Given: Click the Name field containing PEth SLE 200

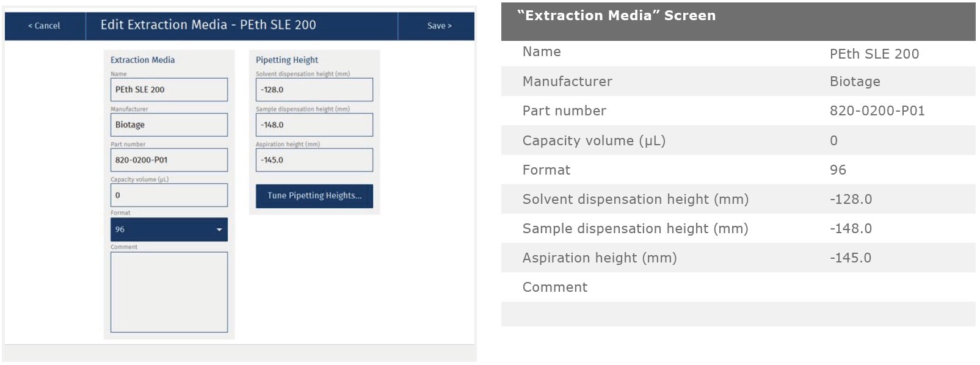Looking at the screenshot, I should [x=169, y=90].
